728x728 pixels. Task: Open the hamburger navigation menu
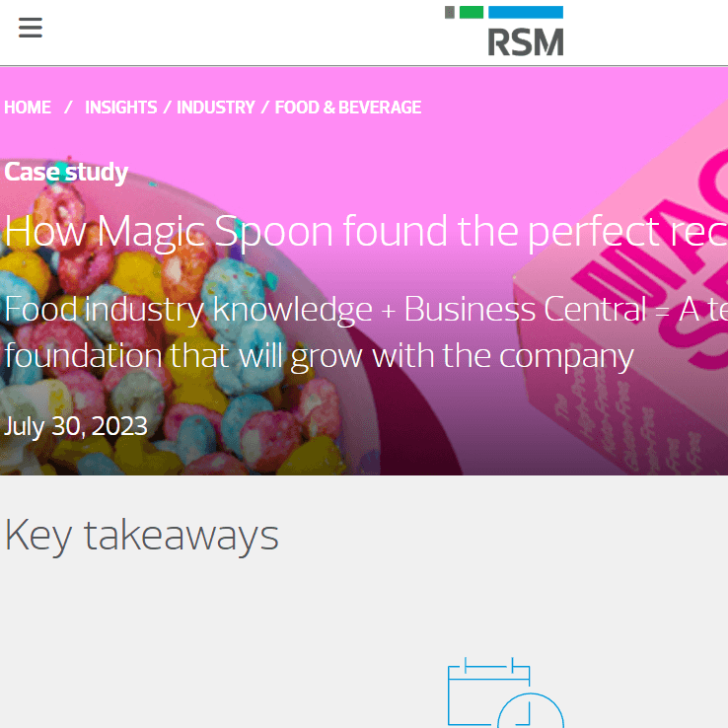(31, 28)
